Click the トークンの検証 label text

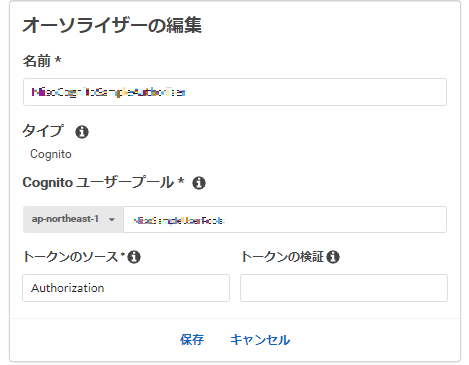click(x=282, y=257)
